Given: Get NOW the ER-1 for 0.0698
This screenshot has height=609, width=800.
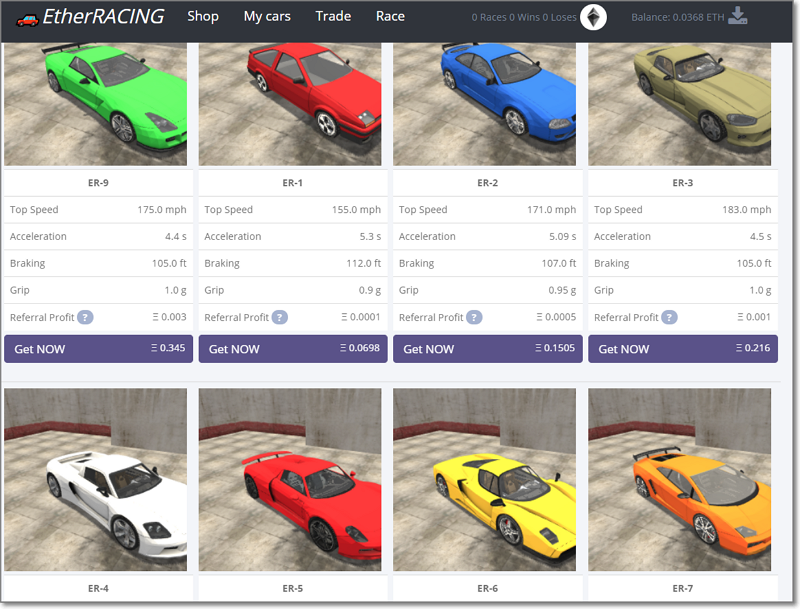Looking at the screenshot, I should point(293,349).
